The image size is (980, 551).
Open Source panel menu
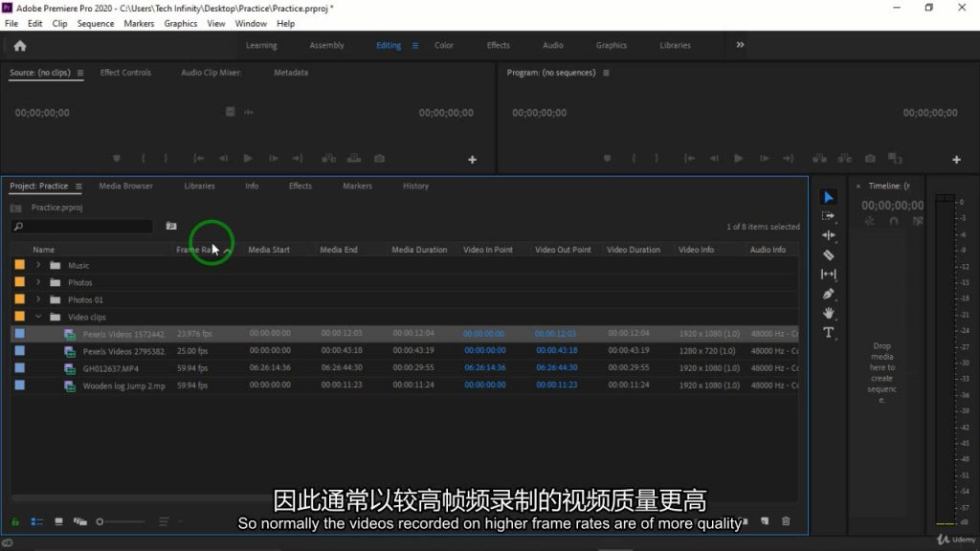(80, 73)
